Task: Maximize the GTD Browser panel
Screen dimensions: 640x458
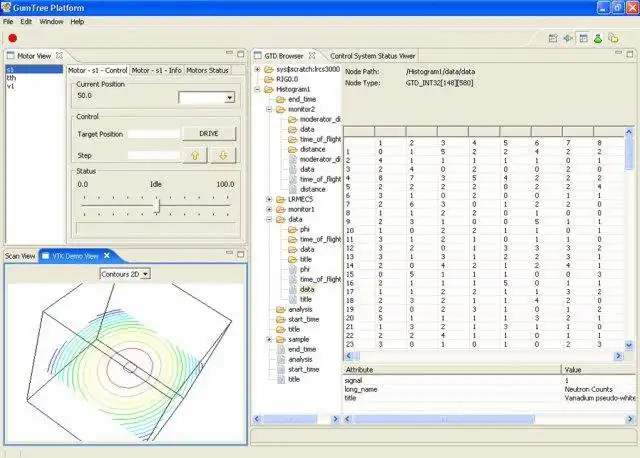Action: pos(631,55)
